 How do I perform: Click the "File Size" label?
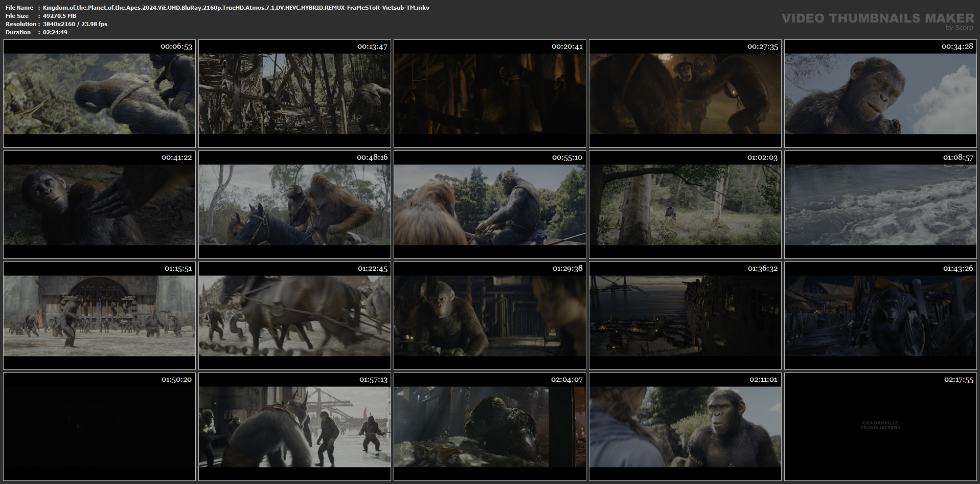pyautogui.click(x=17, y=16)
